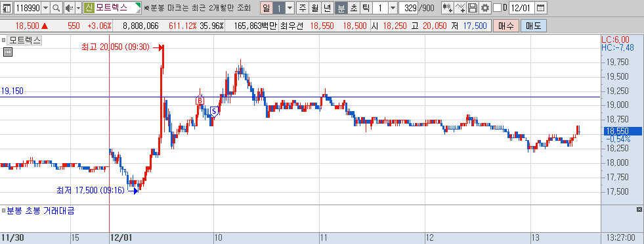Click the stock search magnifier icon

click(56, 7)
